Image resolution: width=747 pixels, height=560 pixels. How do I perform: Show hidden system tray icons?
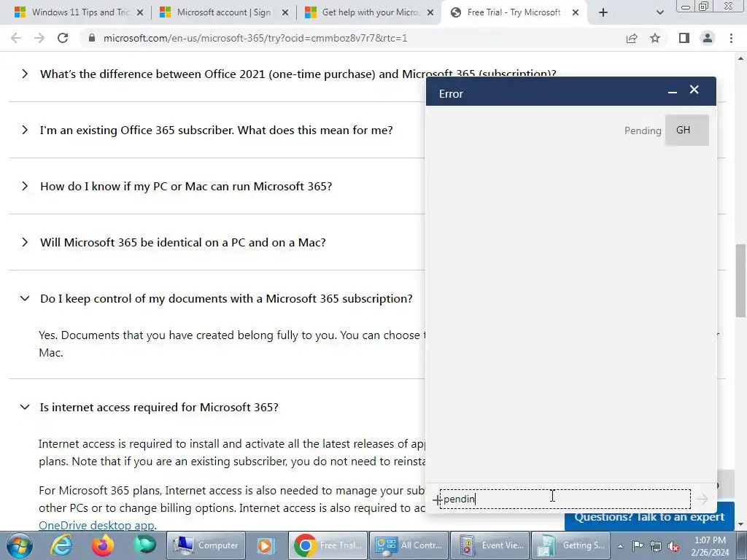point(620,547)
